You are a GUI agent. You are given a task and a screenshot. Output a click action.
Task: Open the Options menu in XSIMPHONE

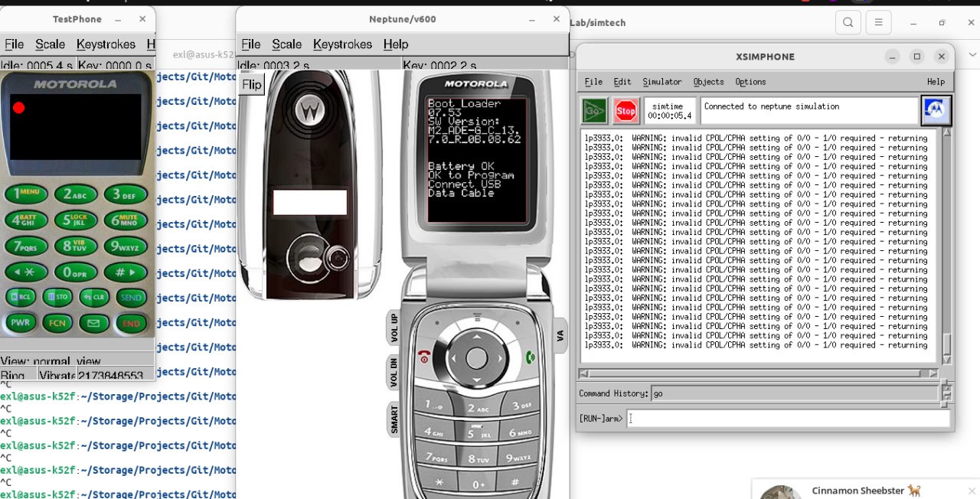750,82
